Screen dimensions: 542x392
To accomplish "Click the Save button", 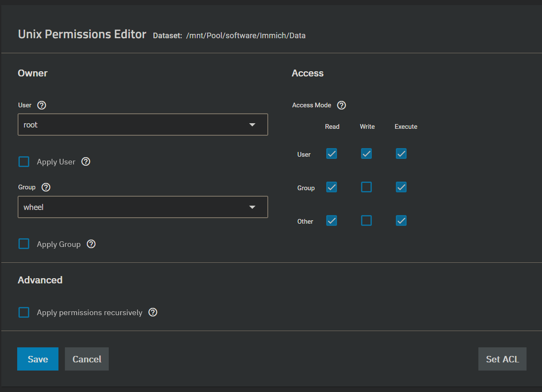I will coord(38,359).
